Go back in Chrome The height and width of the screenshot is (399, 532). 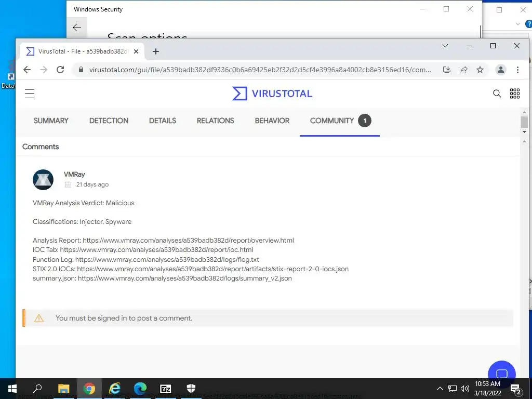(27, 70)
